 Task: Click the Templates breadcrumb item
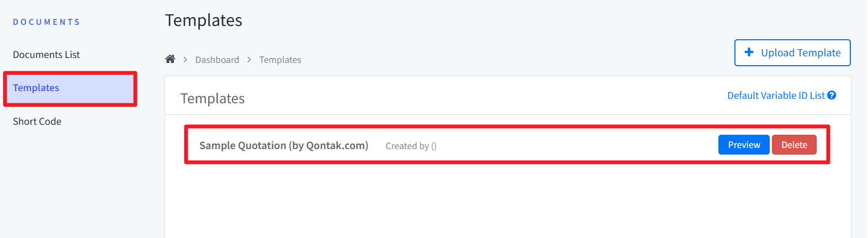click(280, 60)
